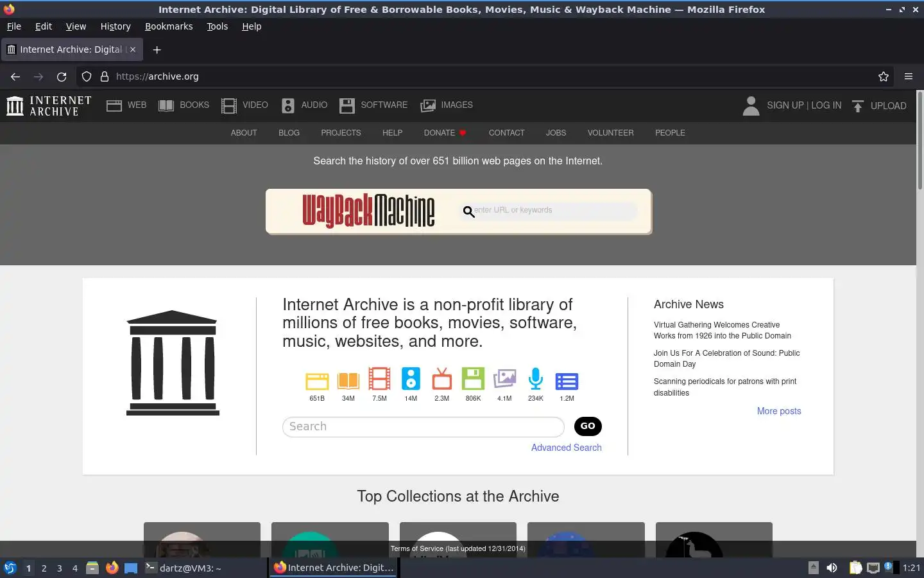Reload the page with refresh button
The height and width of the screenshot is (578, 924).
[x=62, y=76]
